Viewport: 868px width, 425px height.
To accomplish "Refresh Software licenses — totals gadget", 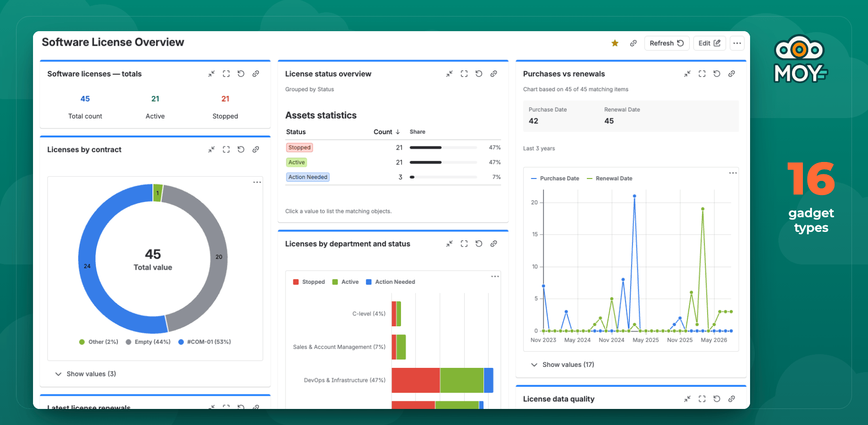I will tap(241, 74).
